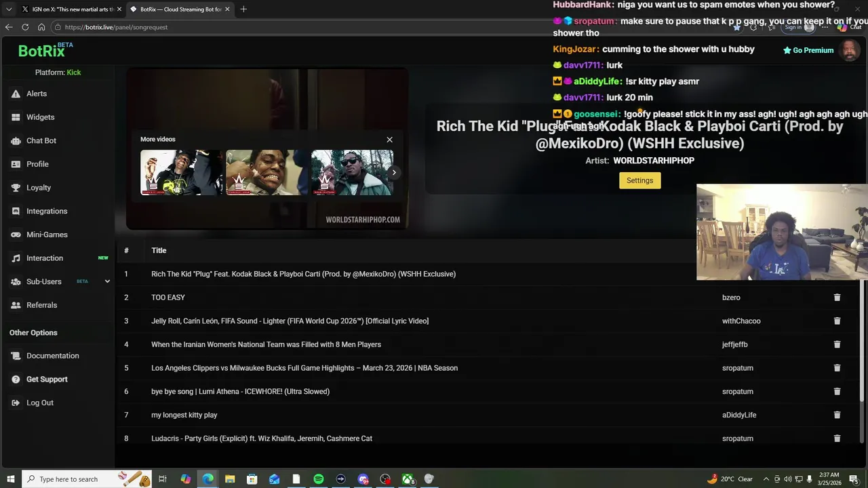
Task: Open the Widgets sidebar section
Action: pyautogui.click(x=40, y=117)
